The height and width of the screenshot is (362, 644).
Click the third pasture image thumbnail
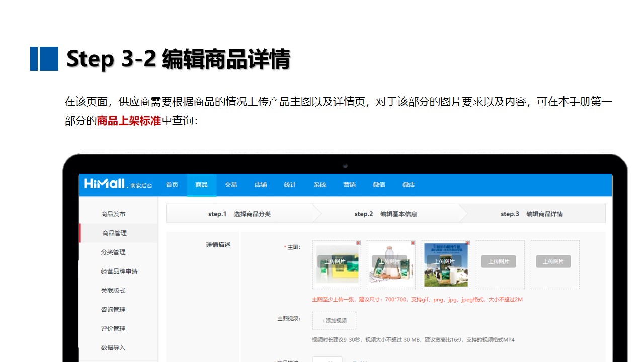[446, 265]
